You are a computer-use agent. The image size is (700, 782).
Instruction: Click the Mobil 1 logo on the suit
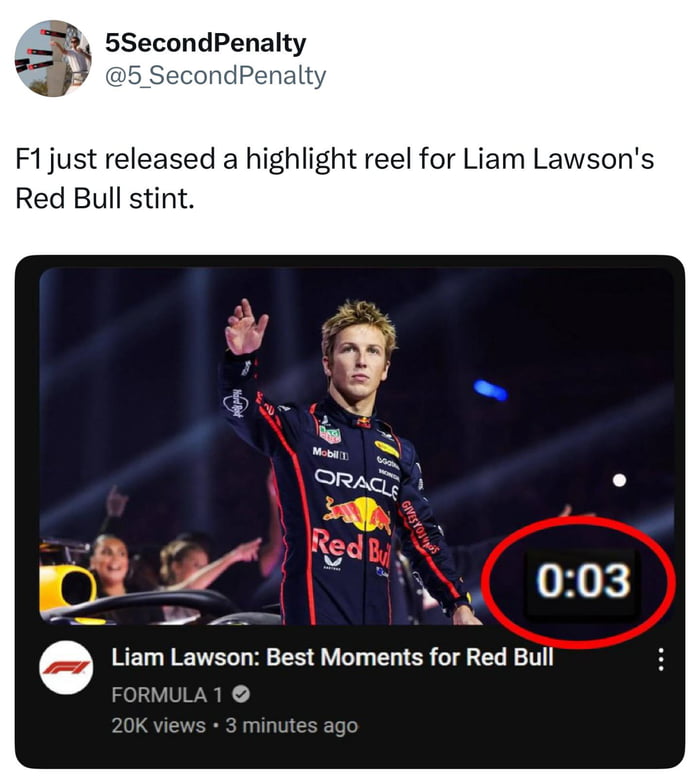[331, 453]
